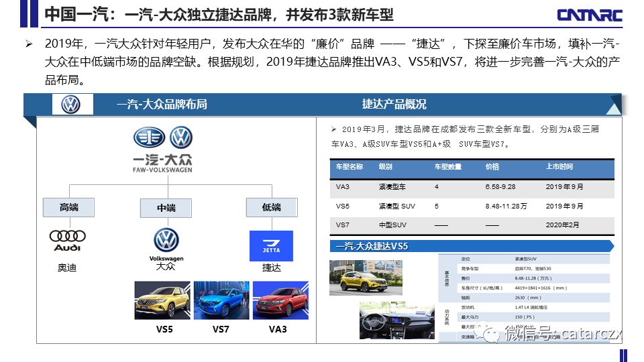Click the 车型数量 column header
This screenshot has width=644, height=362.
point(448,167)
